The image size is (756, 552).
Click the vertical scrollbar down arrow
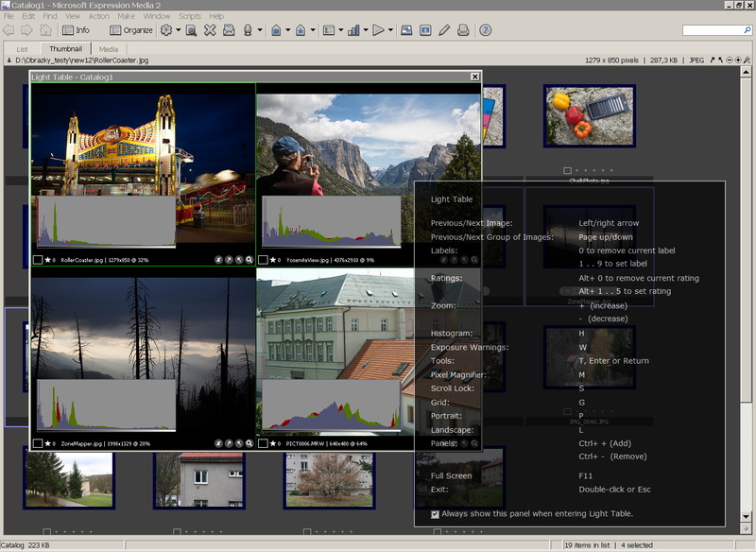tap(746, 517)
